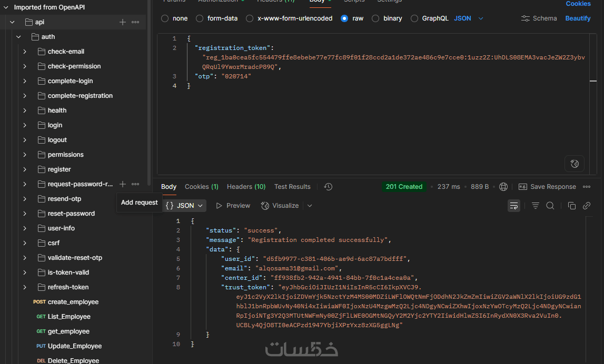Open the dropdown arrow next to Visualize
604x364 pixels.
coord(310,206)
